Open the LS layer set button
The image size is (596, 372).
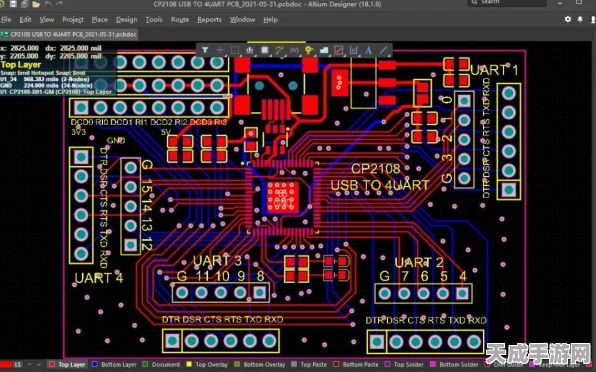[18, 364]
